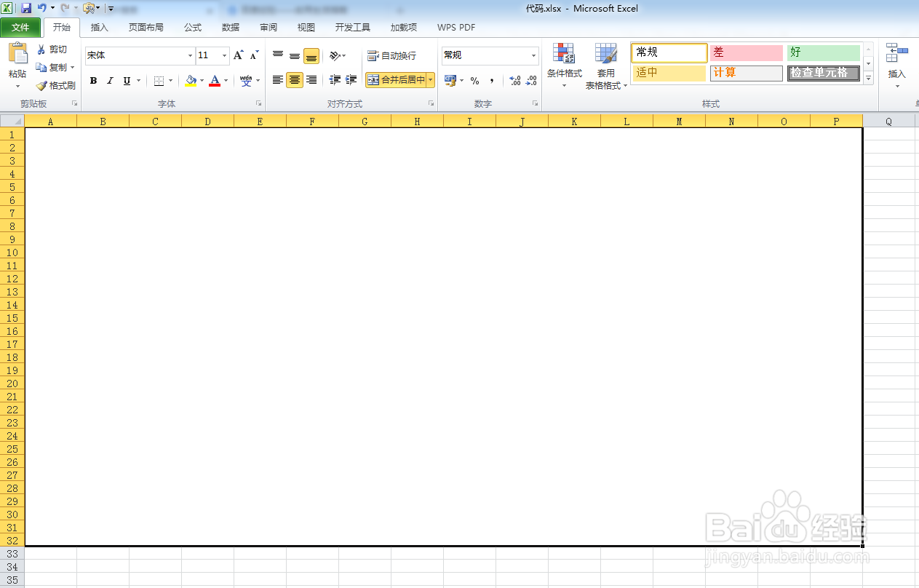Image resolution: width=919 pixels, height=588 pixels.
Task: Switch to the Insert (插入) tab
Action: [x=100, y=28]
